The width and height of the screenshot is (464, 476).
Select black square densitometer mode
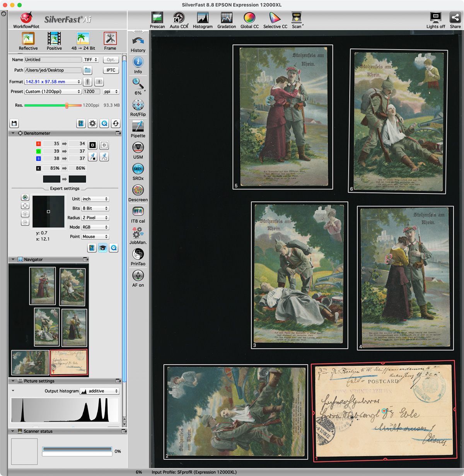click(x=92, y=145)
